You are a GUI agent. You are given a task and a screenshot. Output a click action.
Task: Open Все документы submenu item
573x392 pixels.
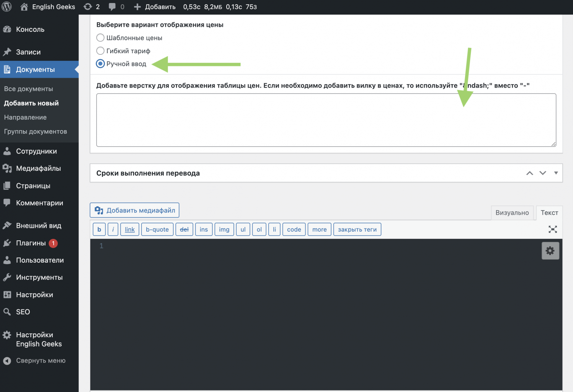(29, 89)
